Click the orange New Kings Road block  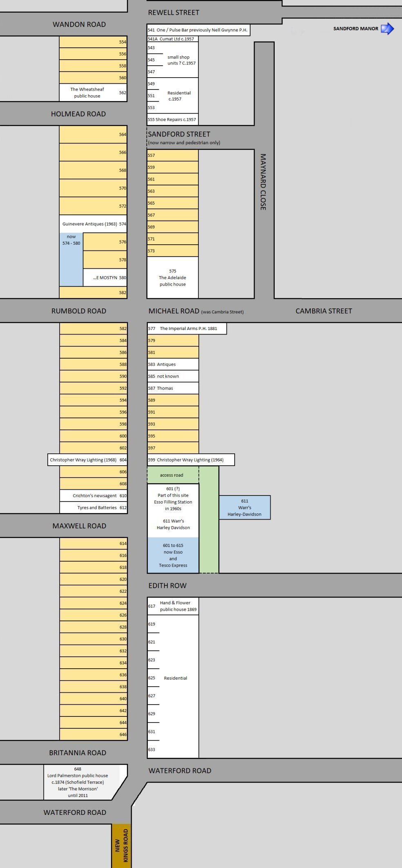coord(121,846)
